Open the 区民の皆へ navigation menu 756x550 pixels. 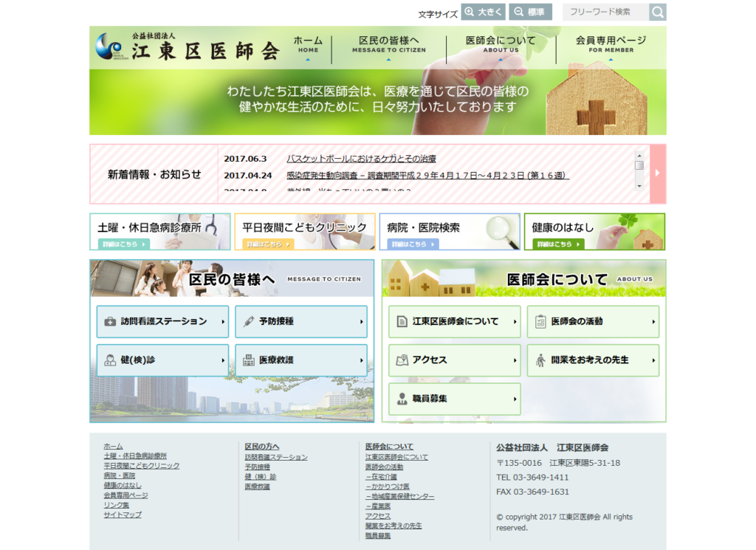pyautogui.click(x=388, y=45)
